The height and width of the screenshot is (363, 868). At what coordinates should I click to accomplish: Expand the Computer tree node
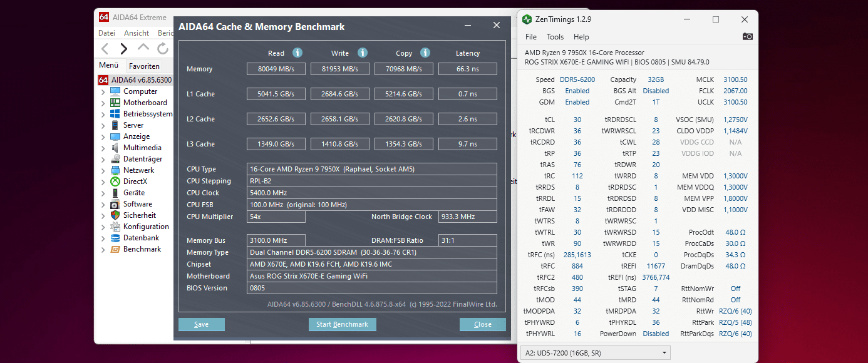[103, 91]
